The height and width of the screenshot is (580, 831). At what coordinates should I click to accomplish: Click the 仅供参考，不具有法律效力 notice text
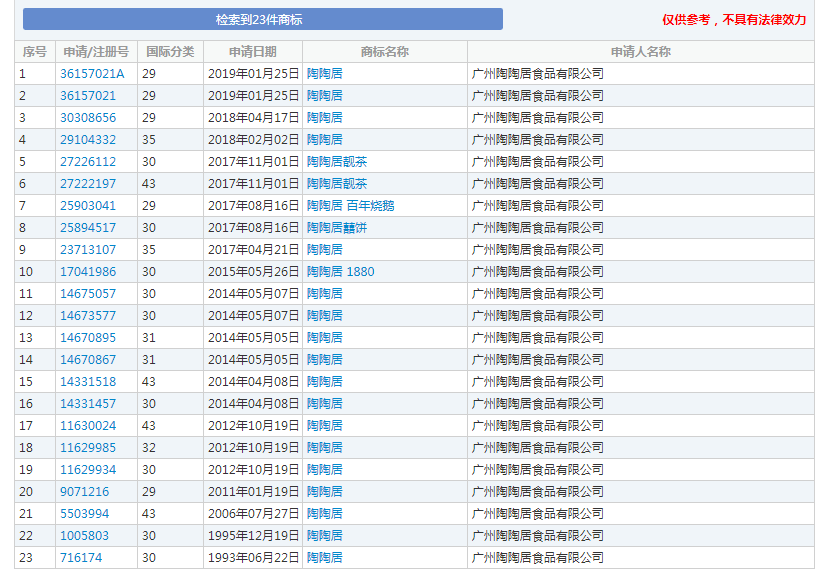[734, 20]
